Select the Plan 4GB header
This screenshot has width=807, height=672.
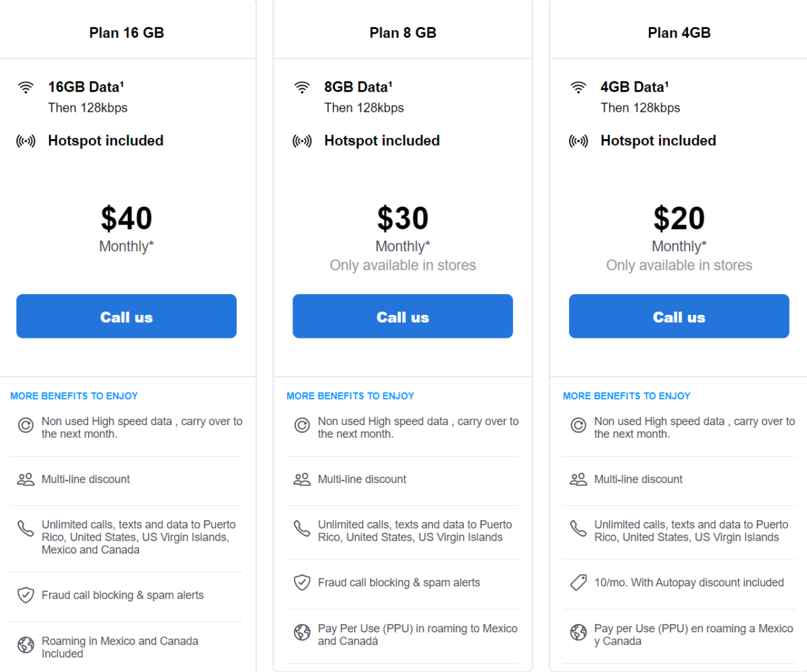(679, 32)
